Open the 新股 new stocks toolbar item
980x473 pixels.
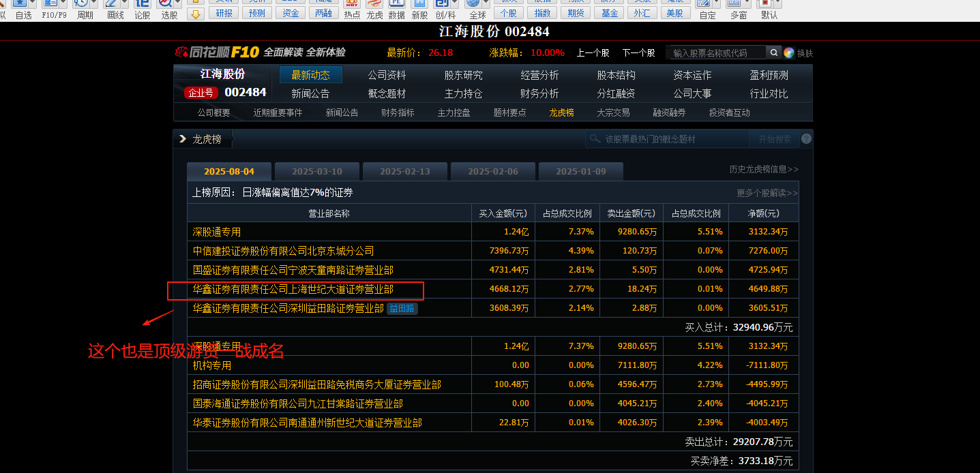[x=419, y=10]
